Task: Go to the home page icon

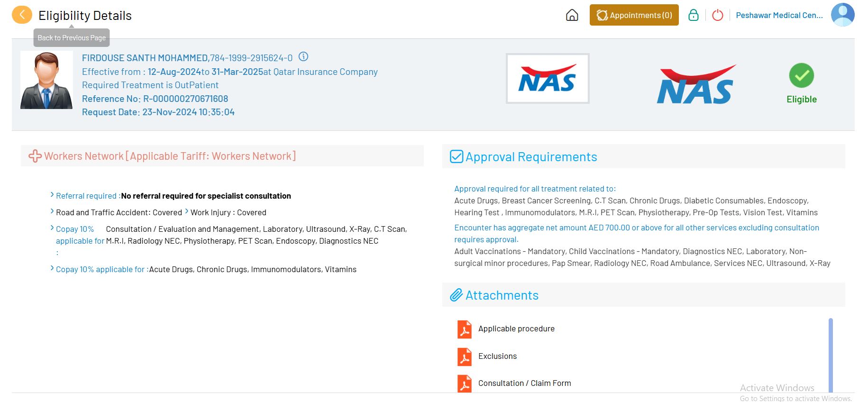Action: click(572, 15)
